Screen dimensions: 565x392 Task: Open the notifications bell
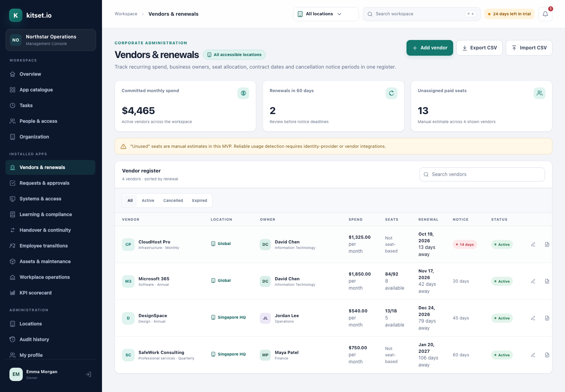tap(545, 14)
